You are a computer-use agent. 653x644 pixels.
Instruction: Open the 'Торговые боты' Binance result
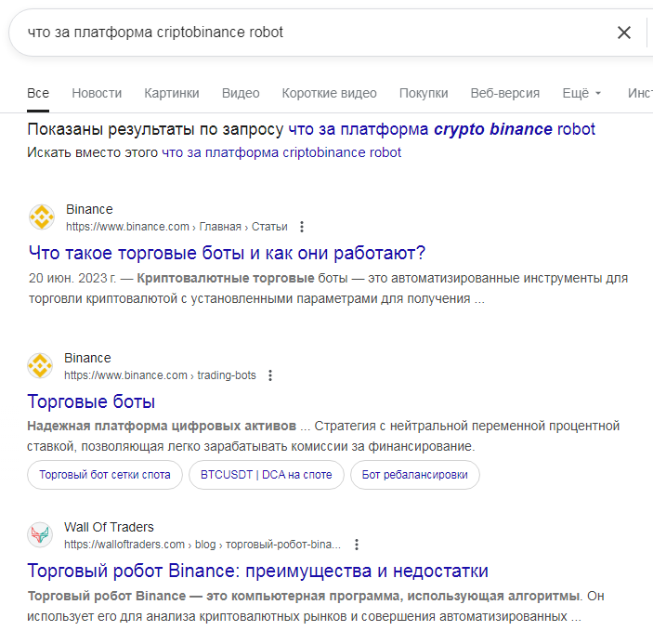click(91, 401)
